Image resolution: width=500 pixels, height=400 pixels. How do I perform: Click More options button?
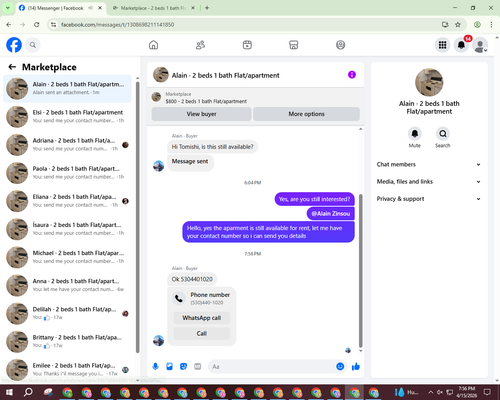[x=306, y=114]
